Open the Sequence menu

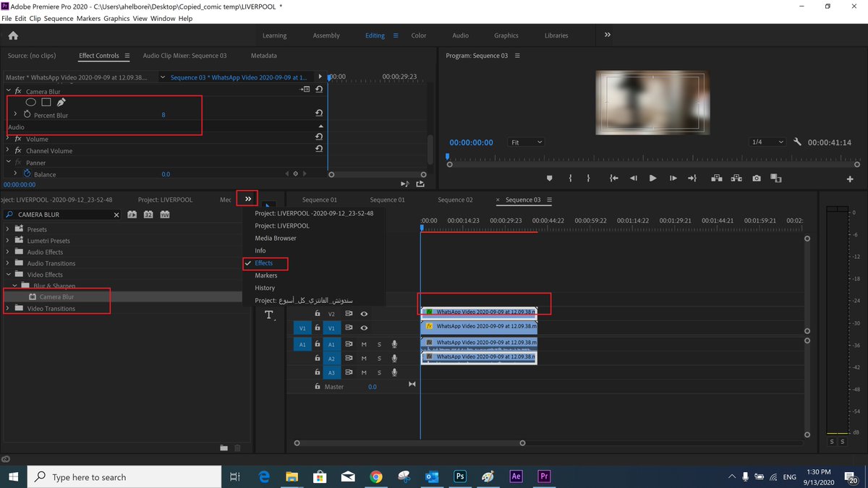(x=59, y=18)
